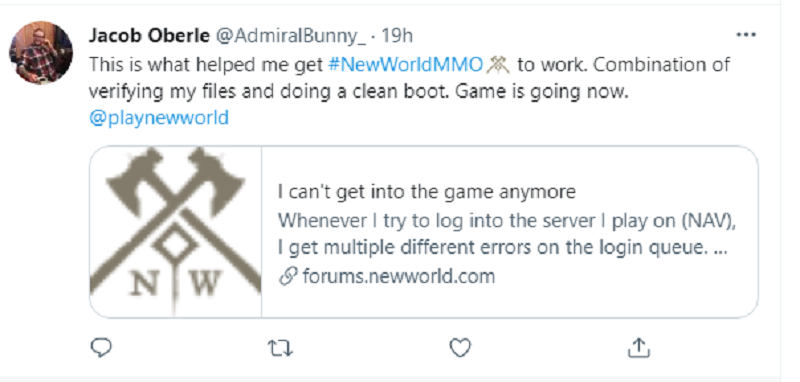The height and width of the screenshot is (382, 800).
Task: Open the Jacob Oberle display name
Action: tap(149, 35)
